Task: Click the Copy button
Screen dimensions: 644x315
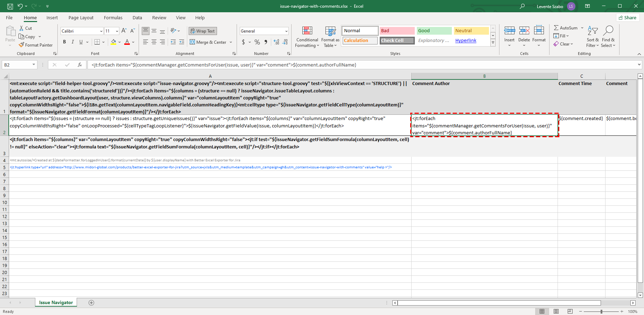Action: click(x=27, y=37)
